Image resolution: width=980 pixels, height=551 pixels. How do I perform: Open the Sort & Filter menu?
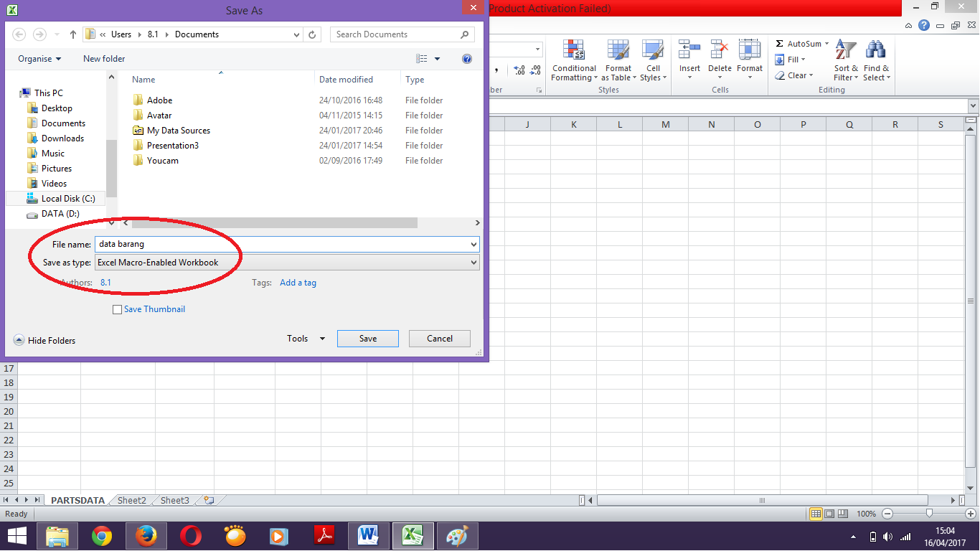pyautogui.click(x=845, y=62)
